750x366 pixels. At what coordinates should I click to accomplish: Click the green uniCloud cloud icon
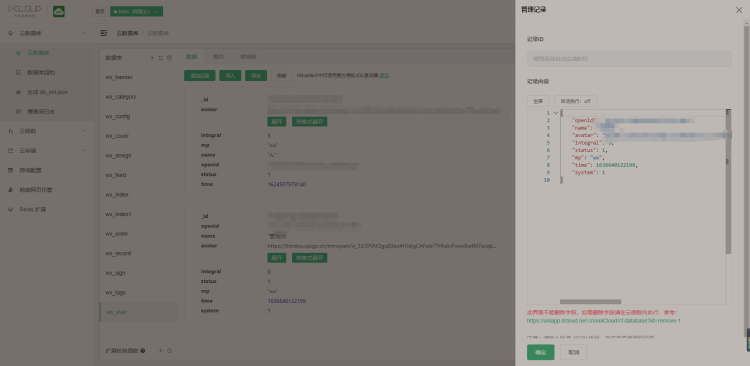59,11
